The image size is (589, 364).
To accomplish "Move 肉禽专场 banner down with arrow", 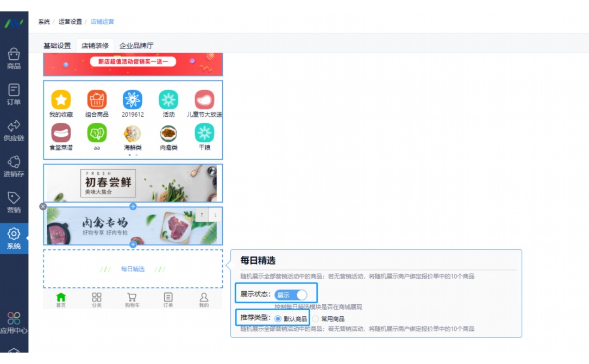I will (215, 215).
